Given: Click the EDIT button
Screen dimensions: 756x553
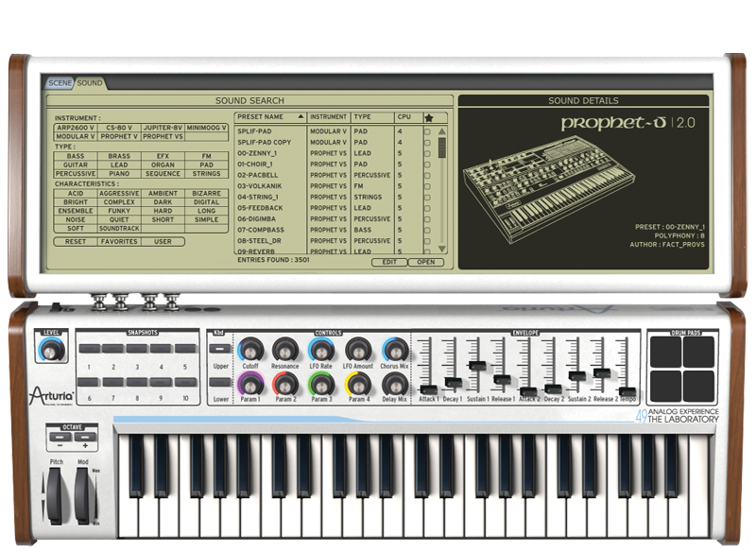Looking at the screenshot, I should pyautogui.click(x=389, y=262).
